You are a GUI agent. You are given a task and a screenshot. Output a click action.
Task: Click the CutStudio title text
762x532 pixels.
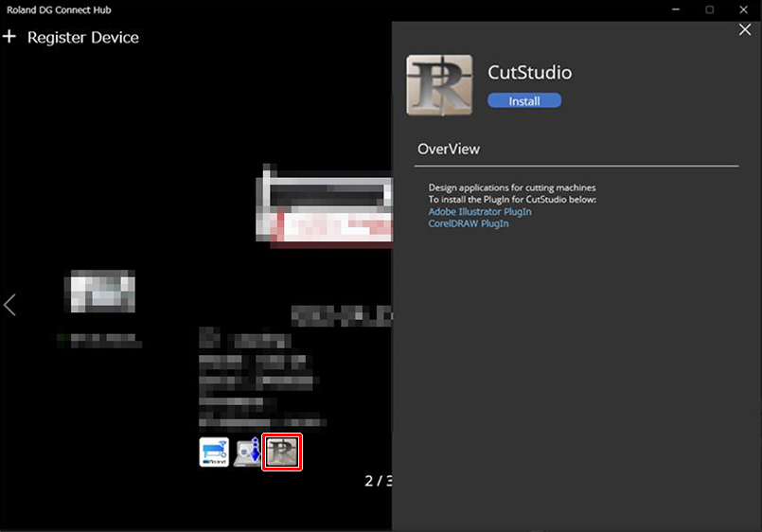[529, 73]
